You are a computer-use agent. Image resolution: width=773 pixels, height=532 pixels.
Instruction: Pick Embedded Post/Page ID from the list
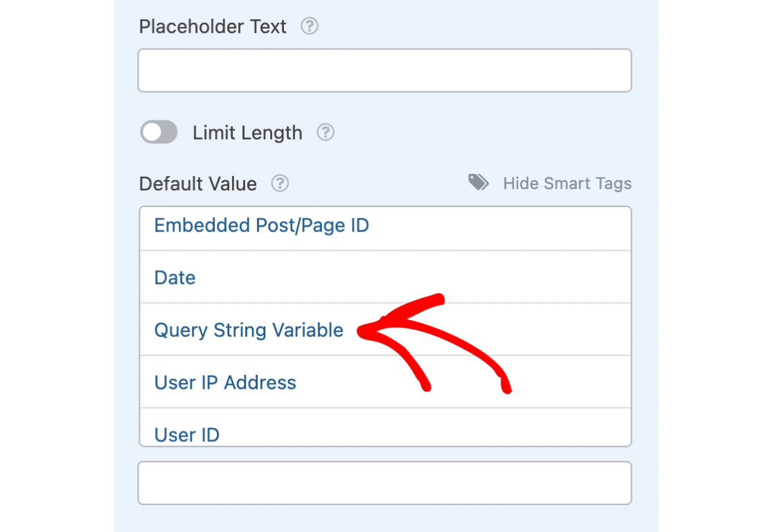tap(261, 225)
